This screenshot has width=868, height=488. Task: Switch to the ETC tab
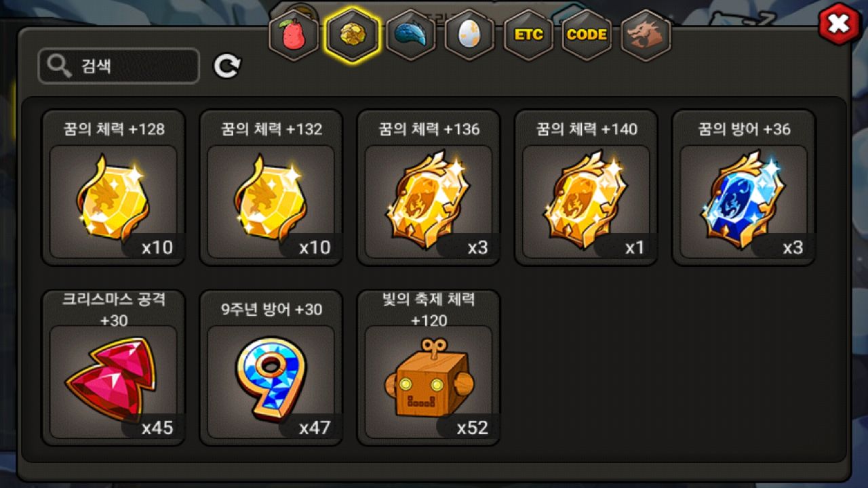pyautogui.click(x=528, y=35)
